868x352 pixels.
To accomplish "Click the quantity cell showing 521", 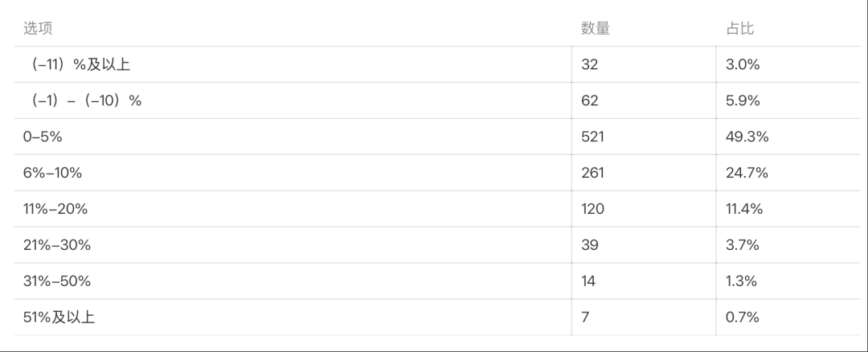I will pos(592,137).
